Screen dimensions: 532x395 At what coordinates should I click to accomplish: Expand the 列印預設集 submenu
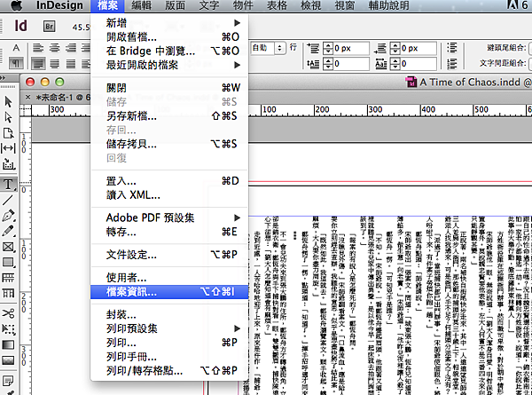[169, 328]
